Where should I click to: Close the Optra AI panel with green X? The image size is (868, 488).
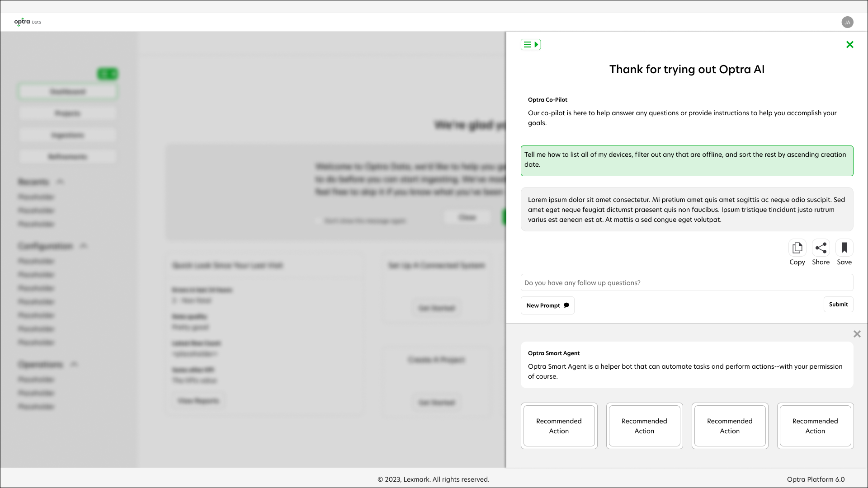tap(850, 44)
